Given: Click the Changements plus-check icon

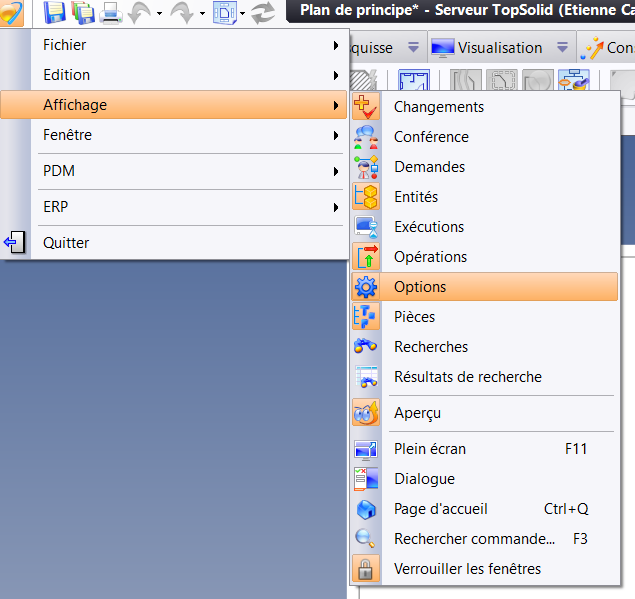Looking at the screenshot, I should [x=366, y=107].
